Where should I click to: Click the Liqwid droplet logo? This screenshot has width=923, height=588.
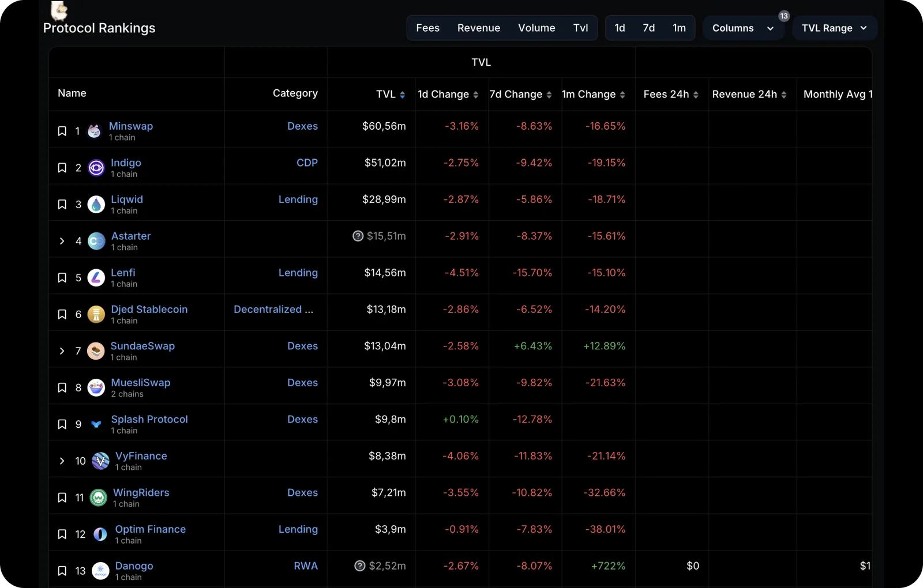96,205
